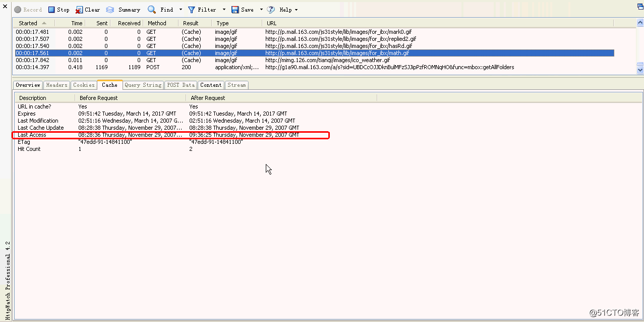Sort by Sent column header
The width and height of the screenshot is (644, 322).
(99, 23)
